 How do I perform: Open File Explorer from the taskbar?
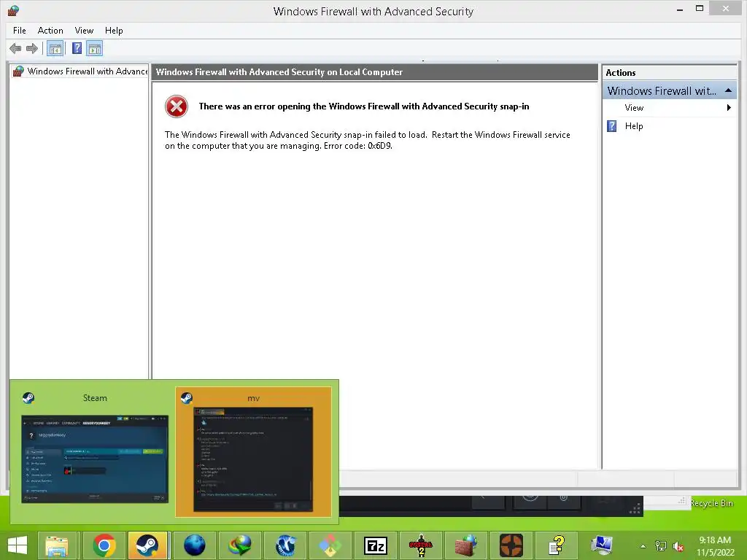57,545
